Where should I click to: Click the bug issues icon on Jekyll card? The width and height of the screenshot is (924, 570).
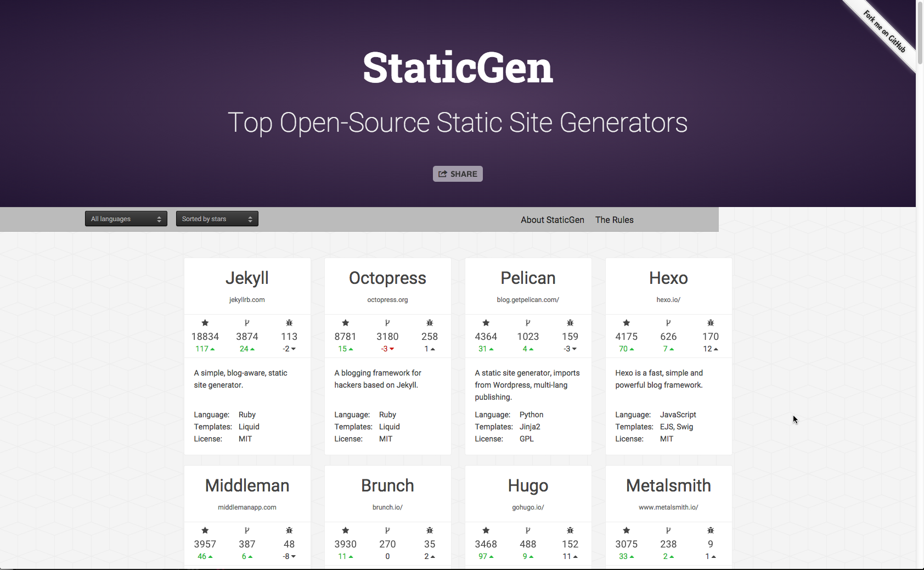point(289,323)
